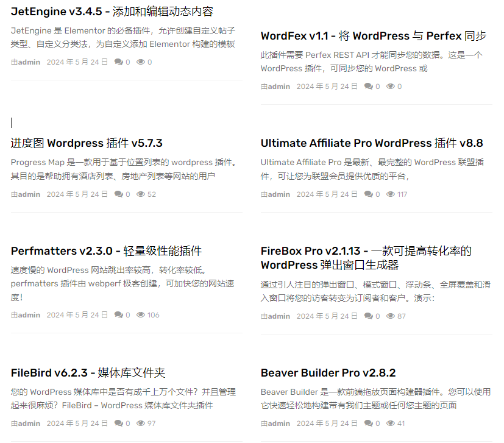The width and height of the screenshot is (504, 443).
Task: Click admin author under Ultimate Affiliate Pro post
Action: 279,194
